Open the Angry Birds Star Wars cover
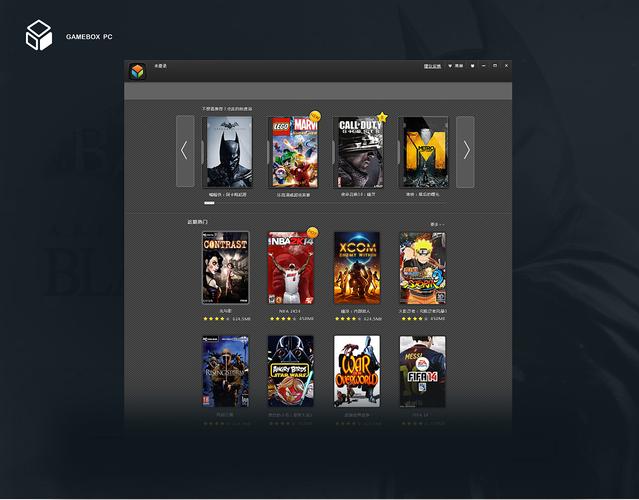Viewport: 639px width, 500px height. point(291,371)
